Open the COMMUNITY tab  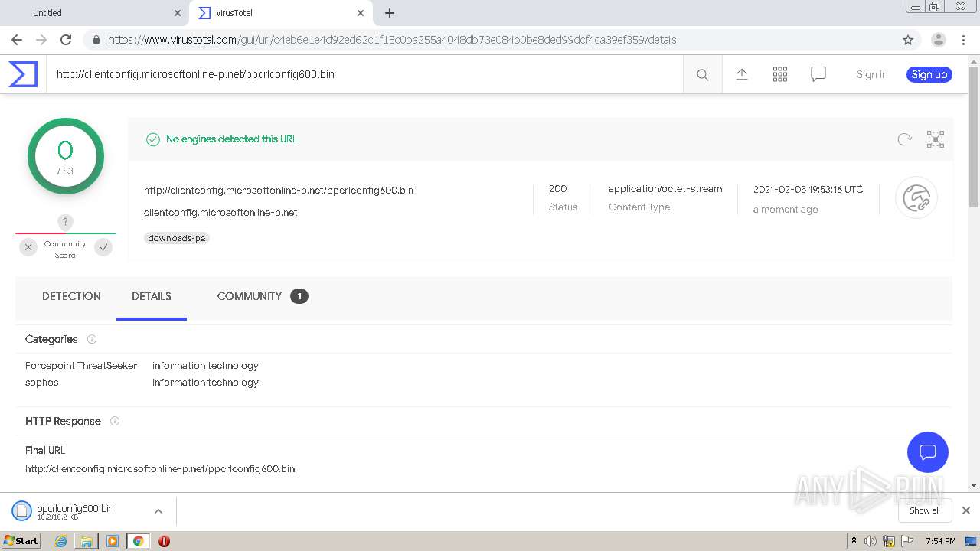coord(263,296)
